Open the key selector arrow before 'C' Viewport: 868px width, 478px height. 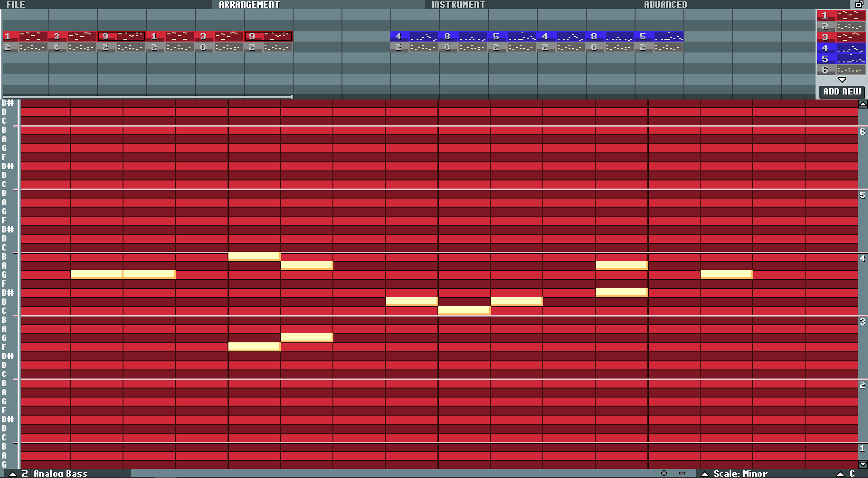coord(840,474)
